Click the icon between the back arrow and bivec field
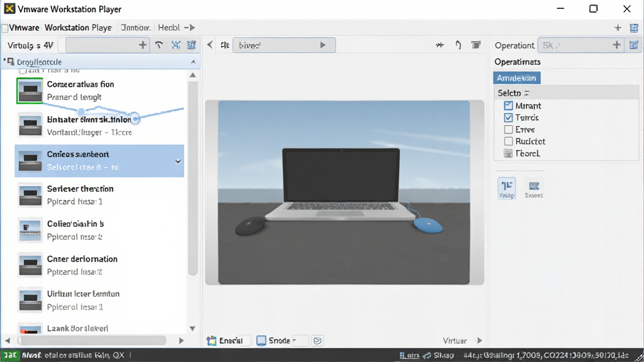644x362 pixels. pos(225,45)
